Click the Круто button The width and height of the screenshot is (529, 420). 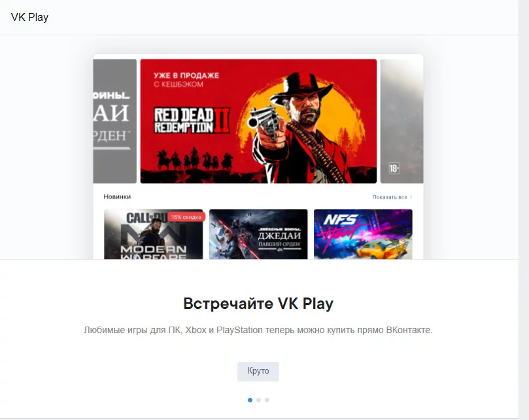258,372
